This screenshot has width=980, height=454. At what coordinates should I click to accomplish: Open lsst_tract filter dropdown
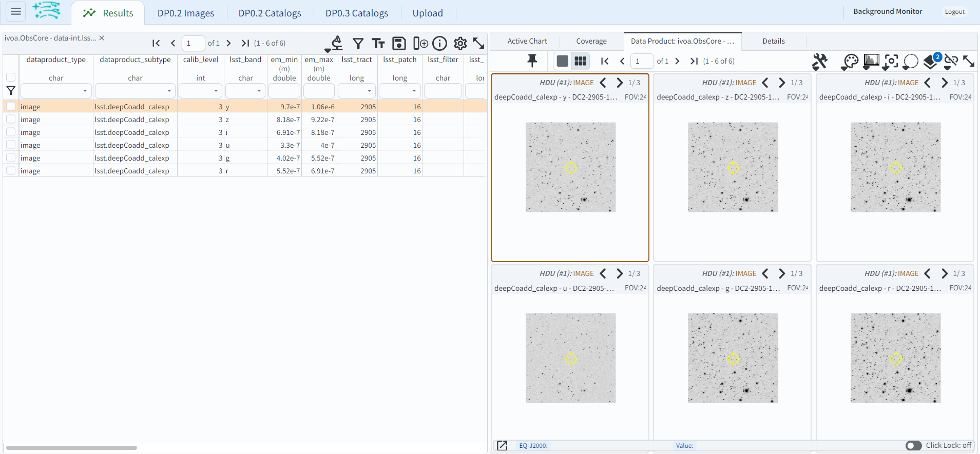(x=369, y=91)
